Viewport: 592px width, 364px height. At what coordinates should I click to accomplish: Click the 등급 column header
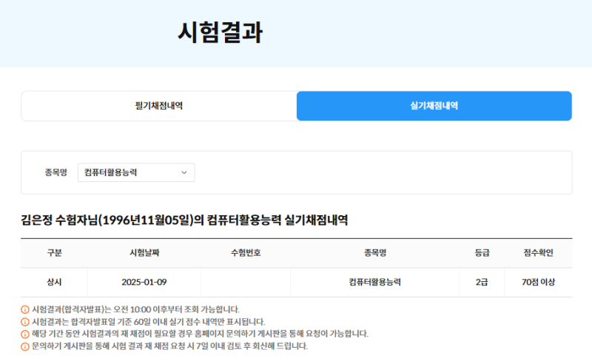482,253
